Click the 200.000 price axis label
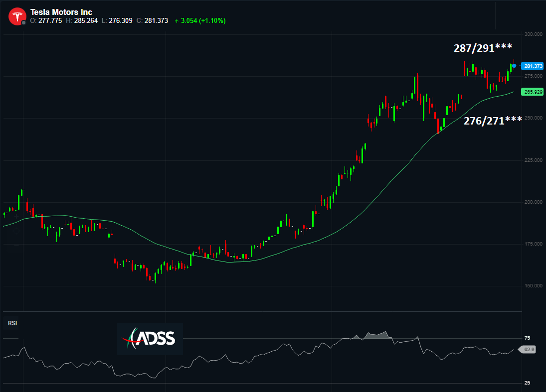The height and width of the screenshot is (392, 546). (x=534, y=202)
